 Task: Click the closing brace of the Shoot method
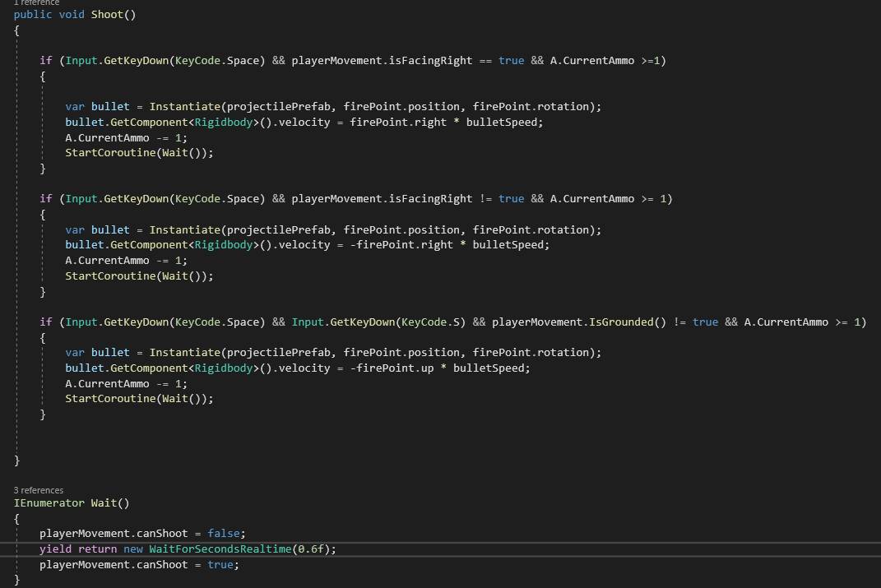point(16,461)
